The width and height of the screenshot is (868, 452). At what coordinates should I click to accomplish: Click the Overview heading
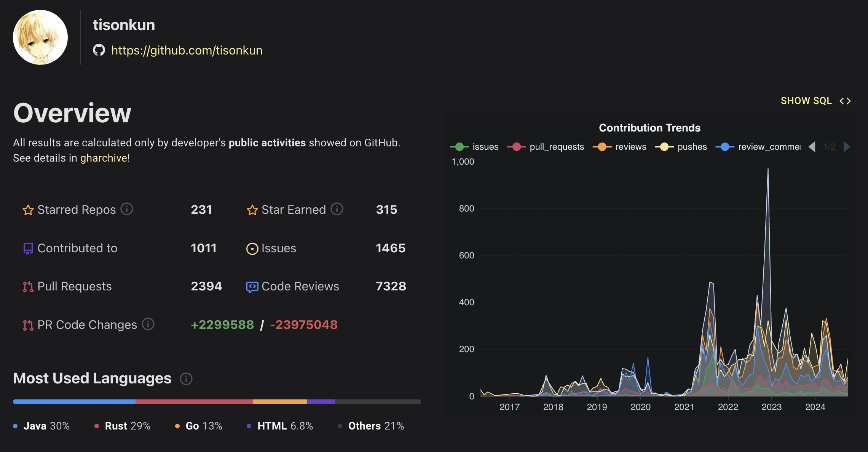[x=72, y=113]
